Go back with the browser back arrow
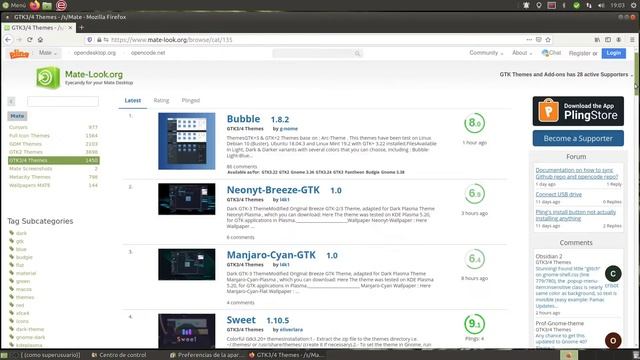This screenshot has width=640, height=360. coord(8,40)
